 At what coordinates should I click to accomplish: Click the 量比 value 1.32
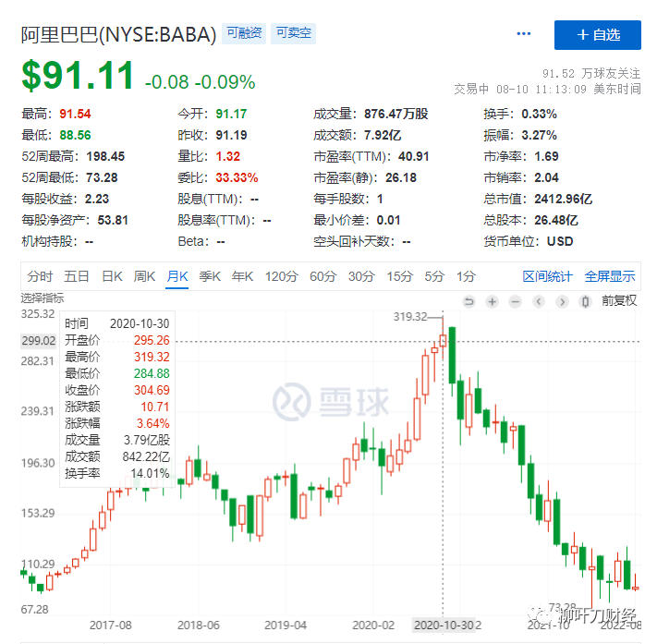click(228, 157)
